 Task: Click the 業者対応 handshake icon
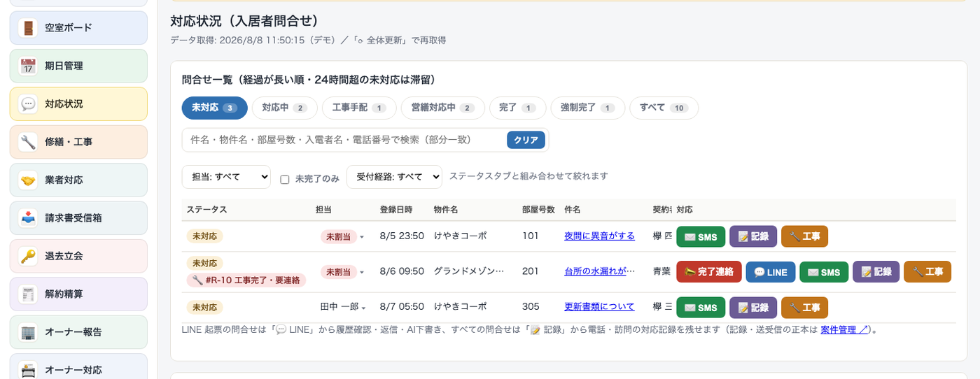(x=28, y=180)
